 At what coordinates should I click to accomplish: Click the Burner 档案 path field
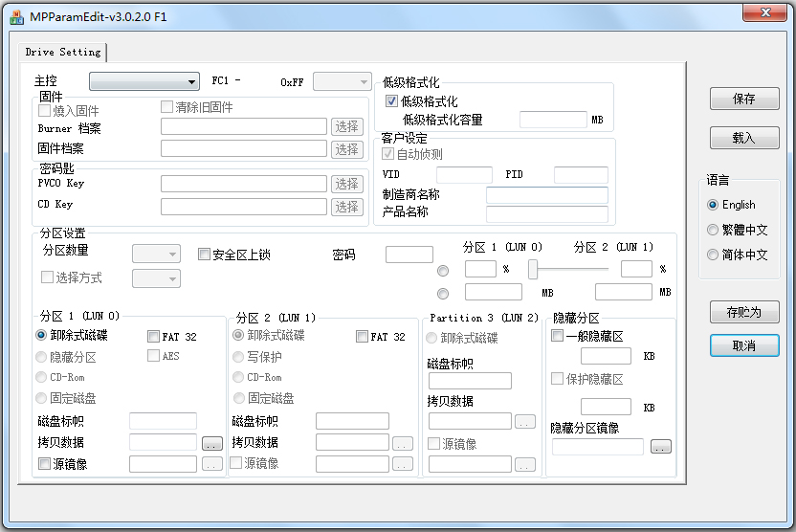244,126
